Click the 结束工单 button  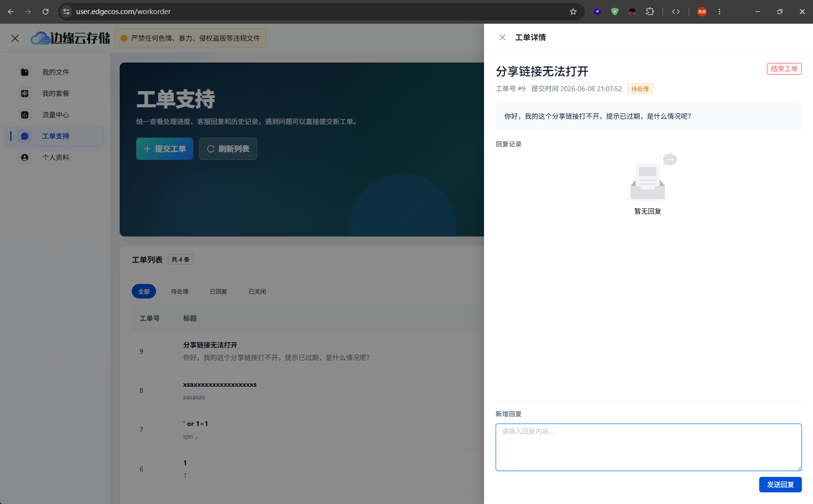[x=784, y=69]
